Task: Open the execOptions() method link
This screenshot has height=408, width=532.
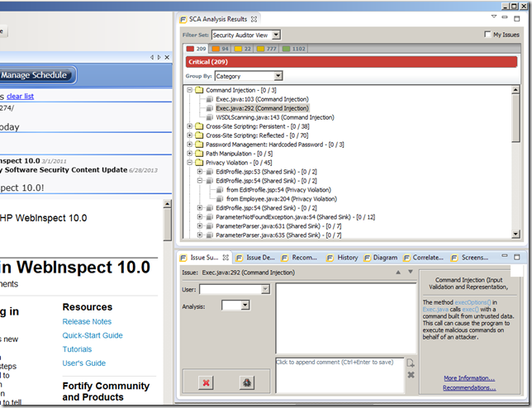Action: pos(473,302)
